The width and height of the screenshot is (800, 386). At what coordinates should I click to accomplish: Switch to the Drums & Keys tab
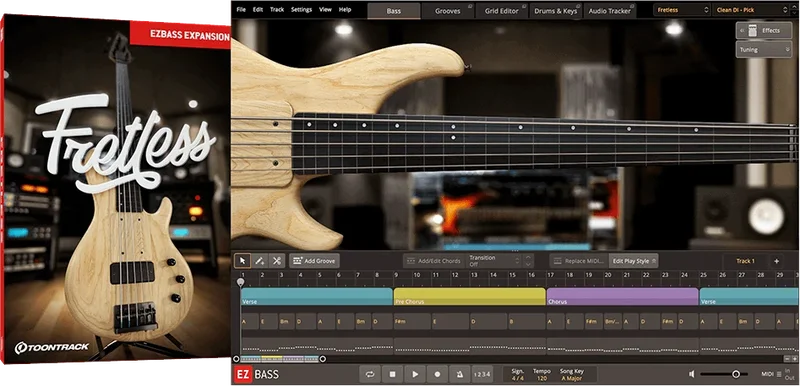click(x=556, y=11)
